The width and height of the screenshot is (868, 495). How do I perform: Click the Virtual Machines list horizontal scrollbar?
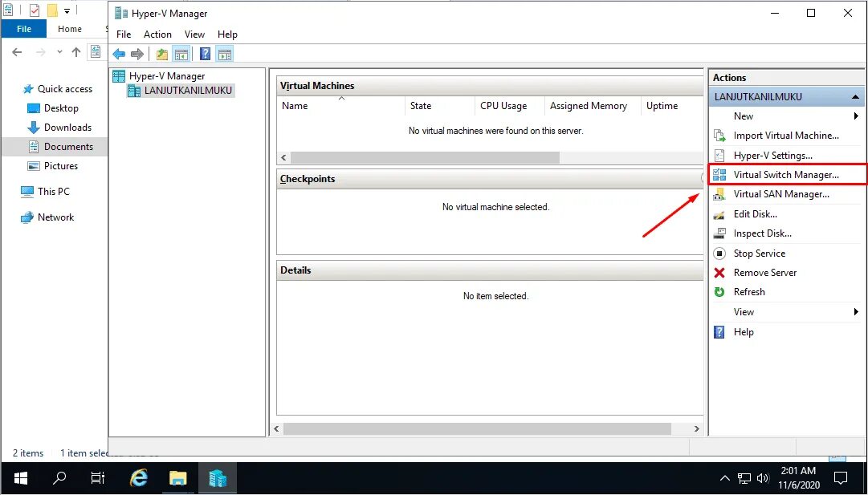coord(425,157)
